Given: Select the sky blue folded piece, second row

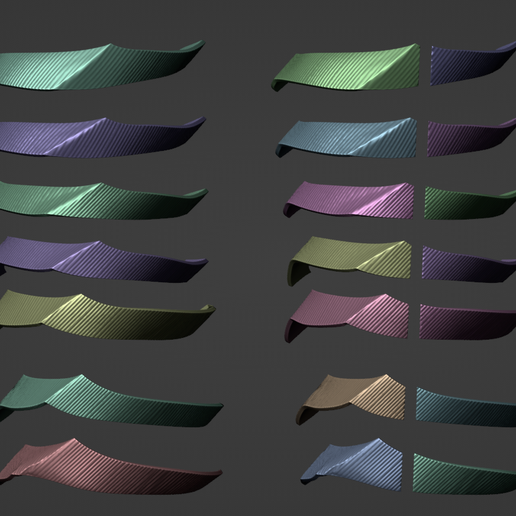Looking at the screenshot, I should click(x=347, y=137).
